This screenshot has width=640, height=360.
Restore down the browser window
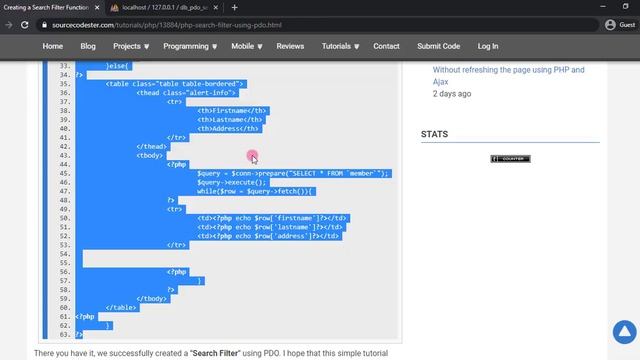pos(625,7)
